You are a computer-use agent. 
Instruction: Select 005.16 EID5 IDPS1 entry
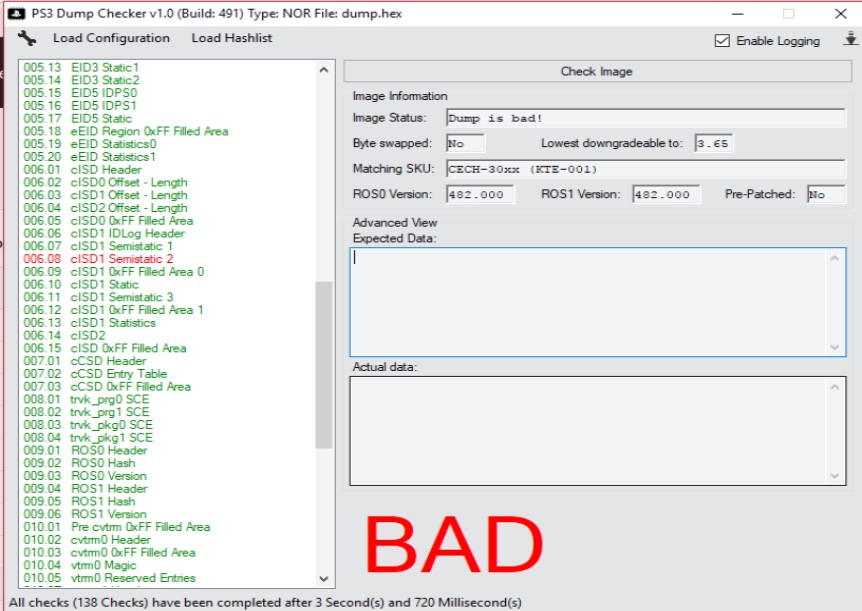pos(80,105)
